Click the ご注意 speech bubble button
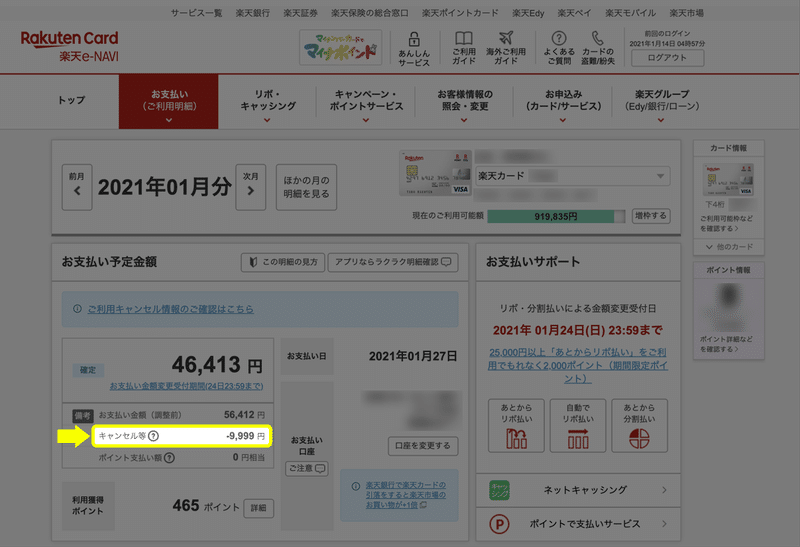Screen dimensions: 800x547 pyautogui.click(x=307, y=468)
